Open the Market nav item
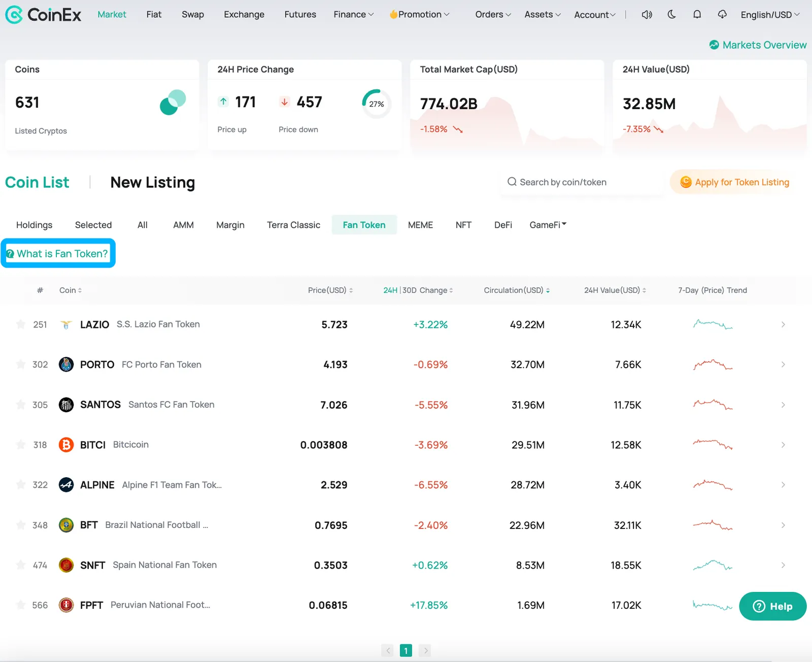This screenshot has height=662, width=812. point(112,15)
